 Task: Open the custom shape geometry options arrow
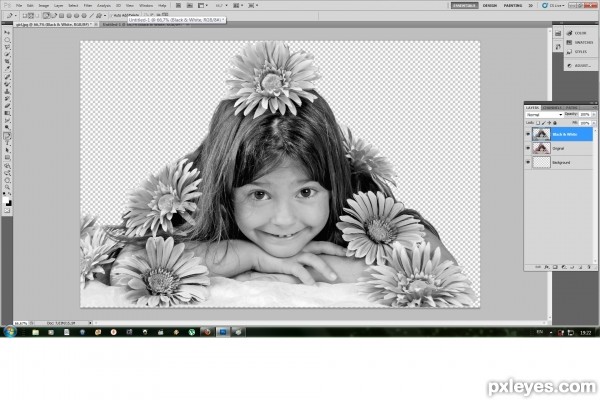click(105, 16)
